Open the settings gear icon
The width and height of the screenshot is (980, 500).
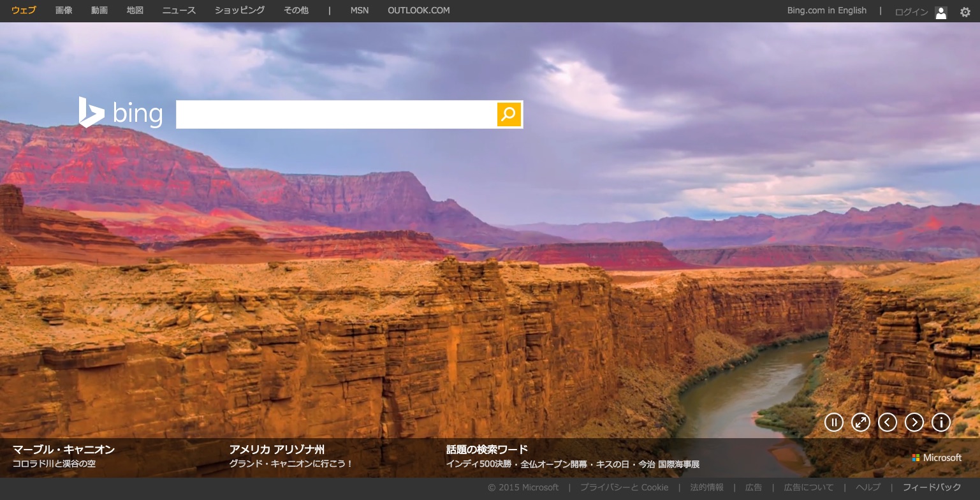(x=965, y=11)
